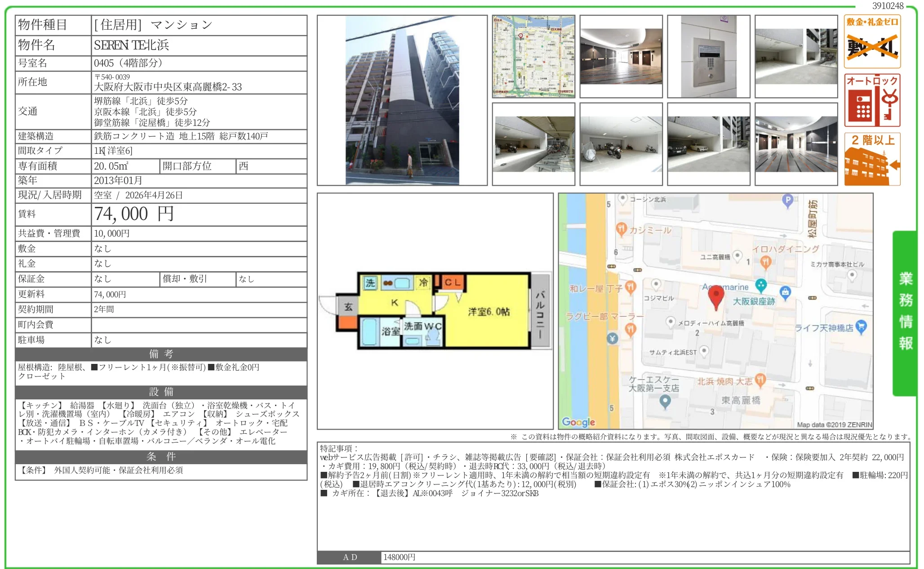This screenshot has width=924, height=569.
Task: Click the 備考 section header
Action: click(160, 354)
